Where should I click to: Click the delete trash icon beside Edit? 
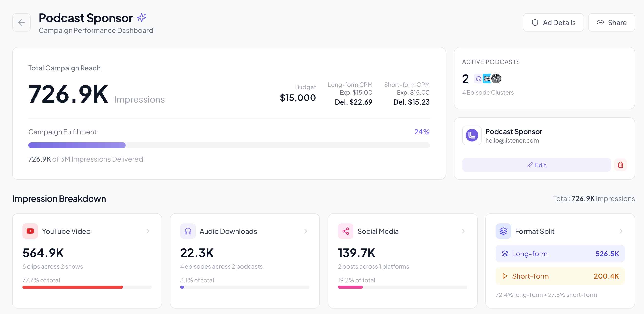pos(621,165)
